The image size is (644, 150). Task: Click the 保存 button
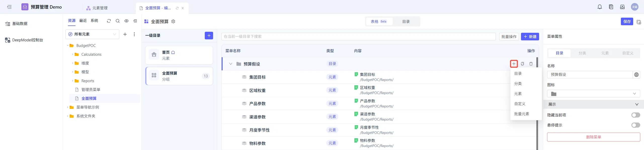click(627, 22)
